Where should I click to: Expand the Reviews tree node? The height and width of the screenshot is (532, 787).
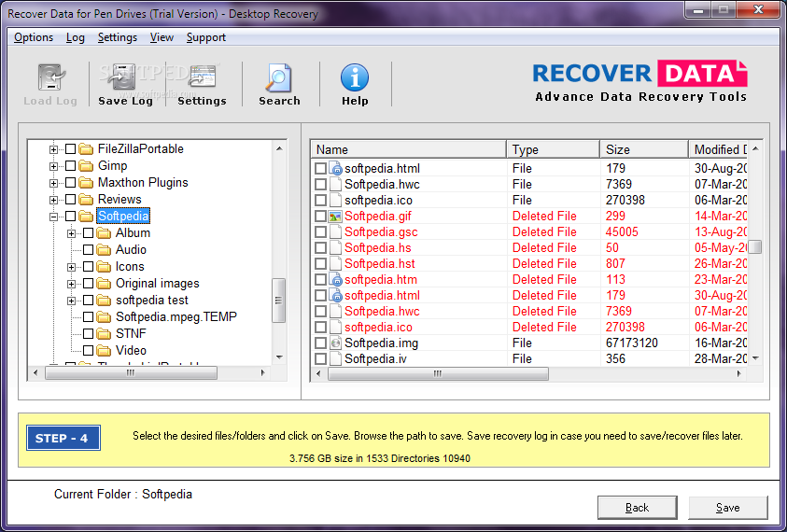(54, 200)
